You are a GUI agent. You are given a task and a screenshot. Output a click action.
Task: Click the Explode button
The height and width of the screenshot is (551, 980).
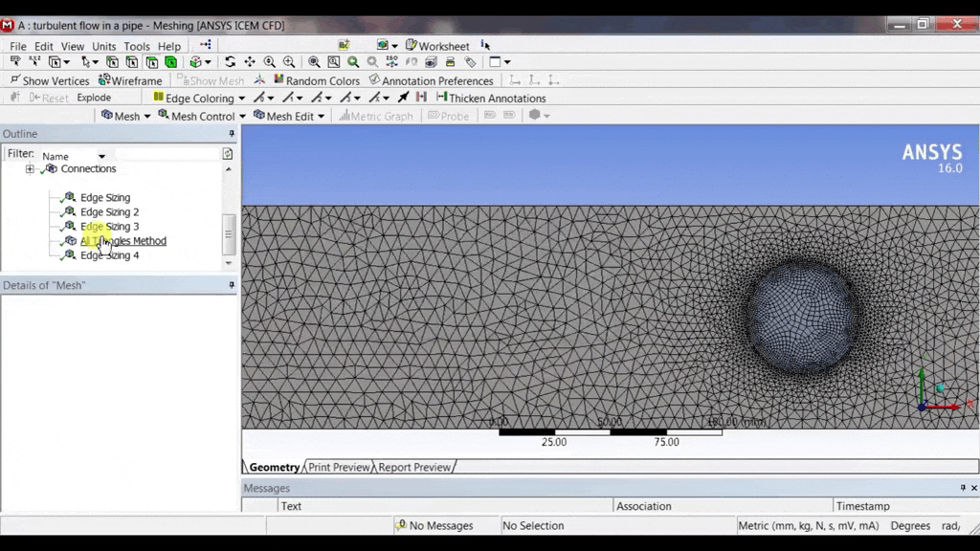[x=94, y=98]
